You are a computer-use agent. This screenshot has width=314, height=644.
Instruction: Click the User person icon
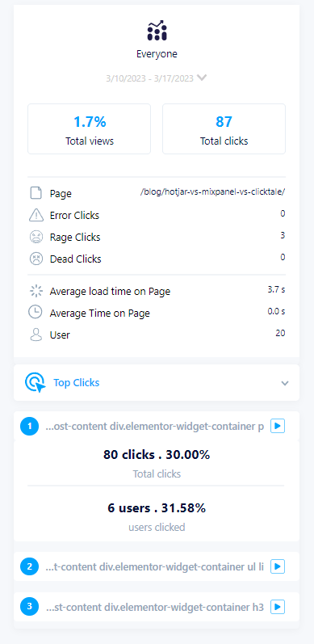click(36, 335)
